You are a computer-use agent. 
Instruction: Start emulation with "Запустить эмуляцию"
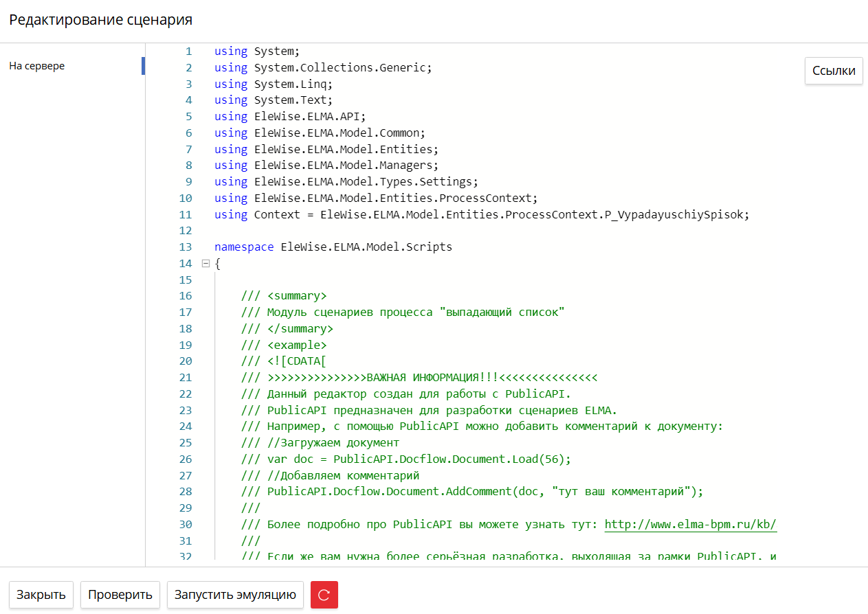tap(235, 595)
